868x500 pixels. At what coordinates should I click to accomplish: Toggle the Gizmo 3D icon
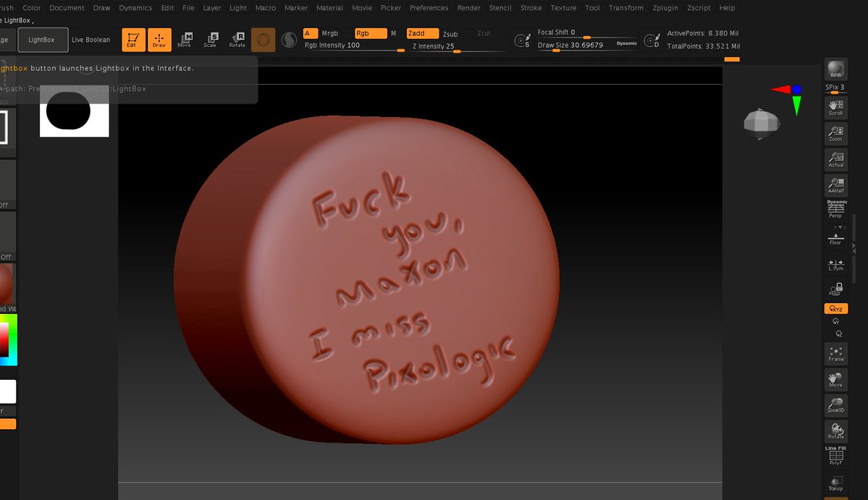(264, 40)
